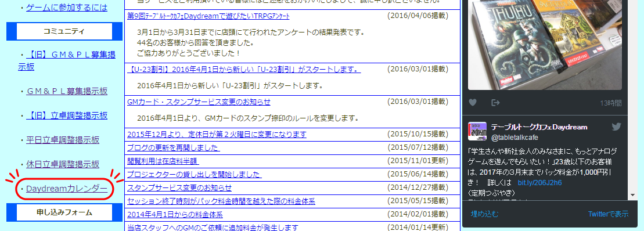Viewport: 644px width, 231px height.
Task: Click the Twitter bird icon
Action: (617, 127)
